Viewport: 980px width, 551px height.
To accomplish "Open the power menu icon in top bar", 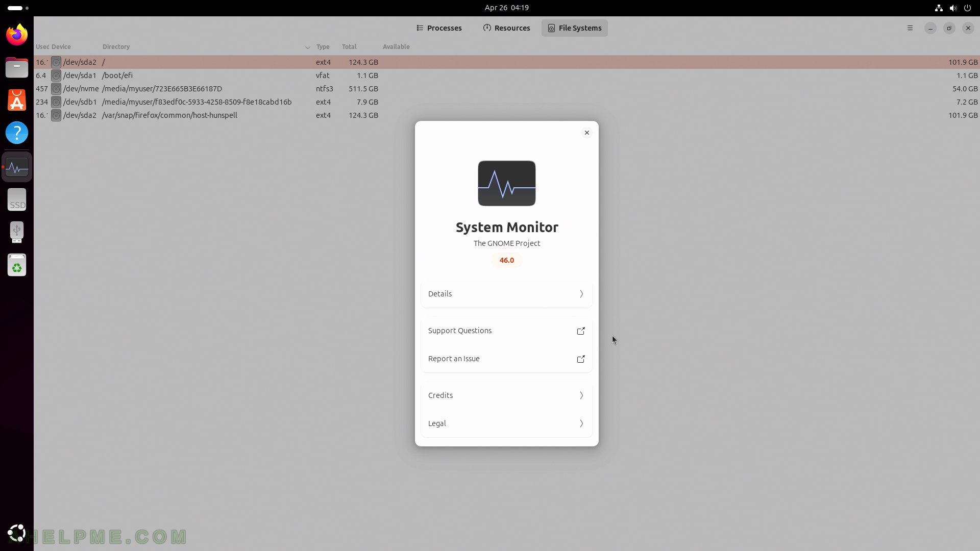I will [x=967, y=8].
